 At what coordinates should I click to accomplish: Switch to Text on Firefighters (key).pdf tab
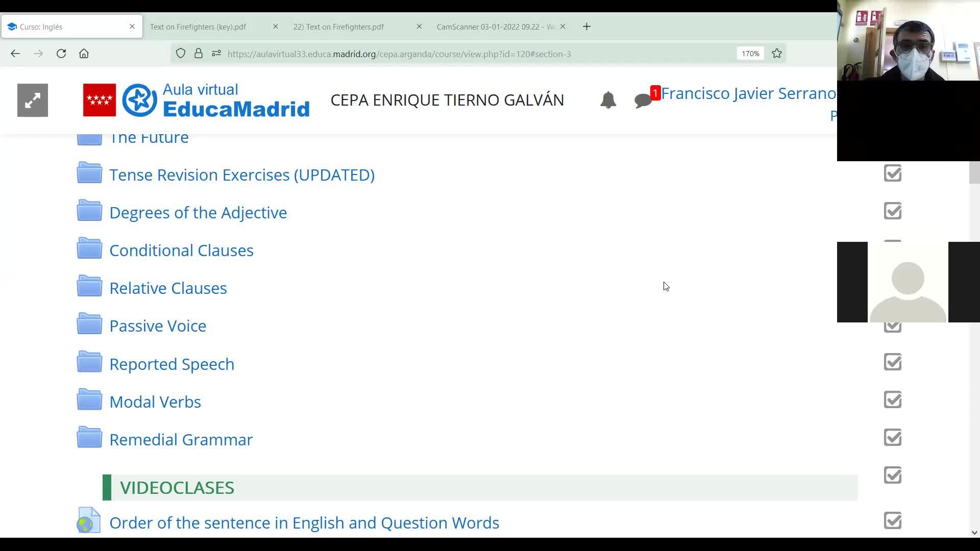(x=198, y=27)
